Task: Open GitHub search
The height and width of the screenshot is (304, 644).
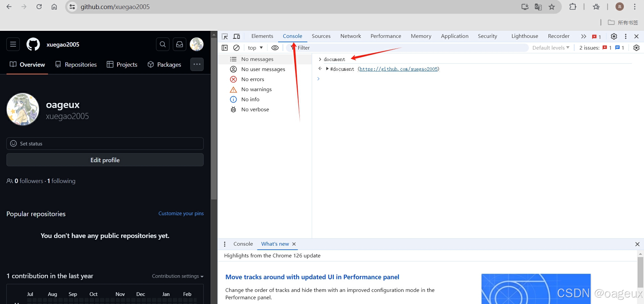Action: click(163, 44)
